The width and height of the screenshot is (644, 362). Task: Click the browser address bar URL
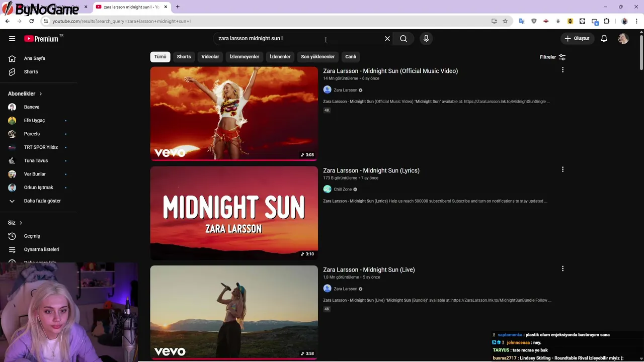(x=121, y=21)
